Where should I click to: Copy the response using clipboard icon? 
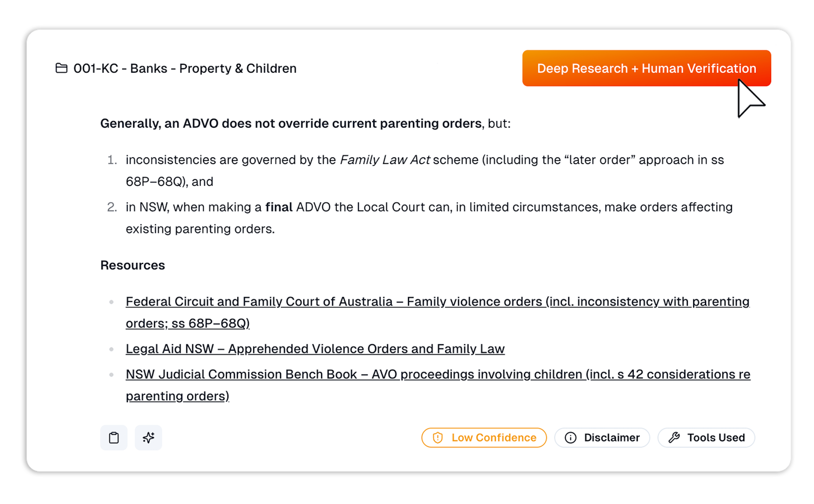pos(114,438)
